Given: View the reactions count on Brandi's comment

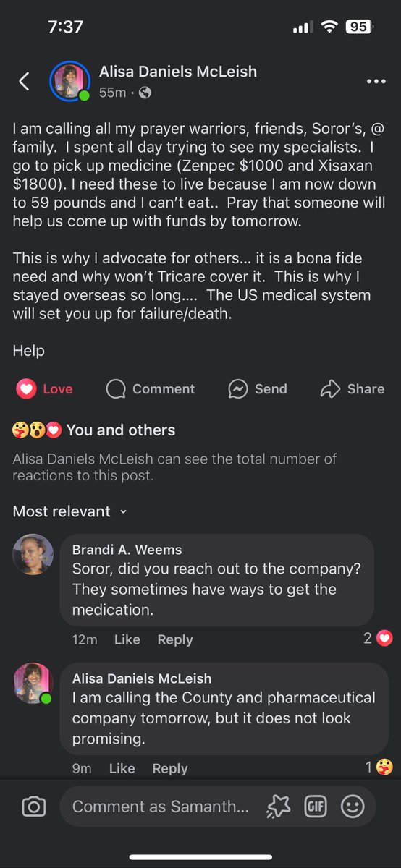Looking at the screenshot, I should pyautogui.click(x=378, y=639).
